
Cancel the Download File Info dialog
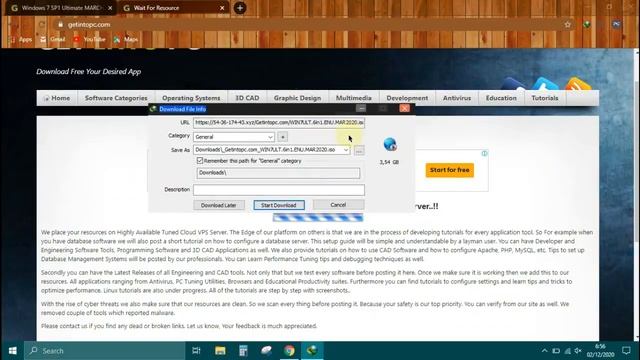(338, 204)
